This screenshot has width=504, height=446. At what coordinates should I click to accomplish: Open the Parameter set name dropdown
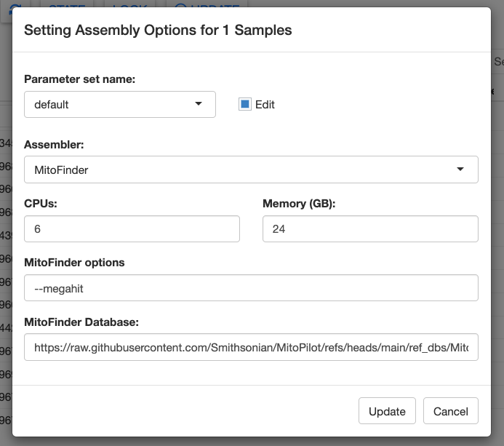(120, 104)
